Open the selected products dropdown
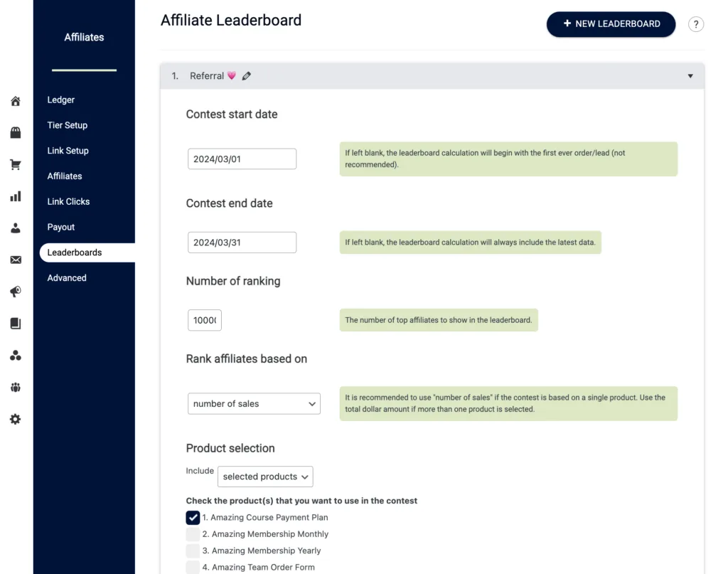This screenshot has width=728, height=574. [265, 477]
